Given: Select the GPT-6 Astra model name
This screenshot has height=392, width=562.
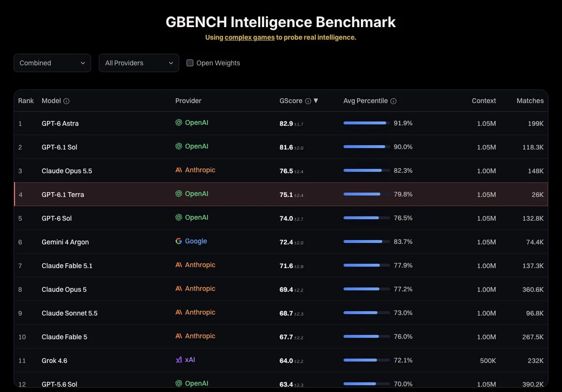Looking at the screenshot, I should pyautogui.click(x=60, y=123).
